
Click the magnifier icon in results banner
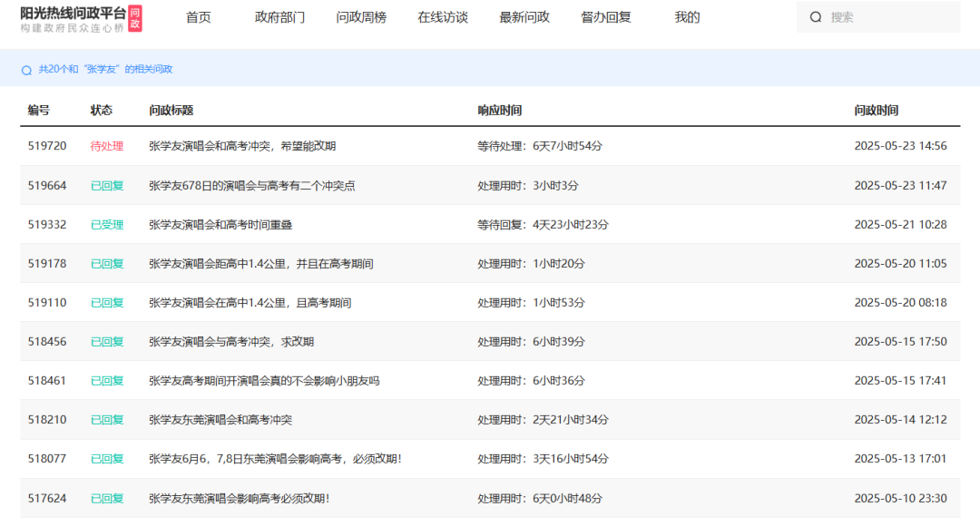click(x=26, y=70)
